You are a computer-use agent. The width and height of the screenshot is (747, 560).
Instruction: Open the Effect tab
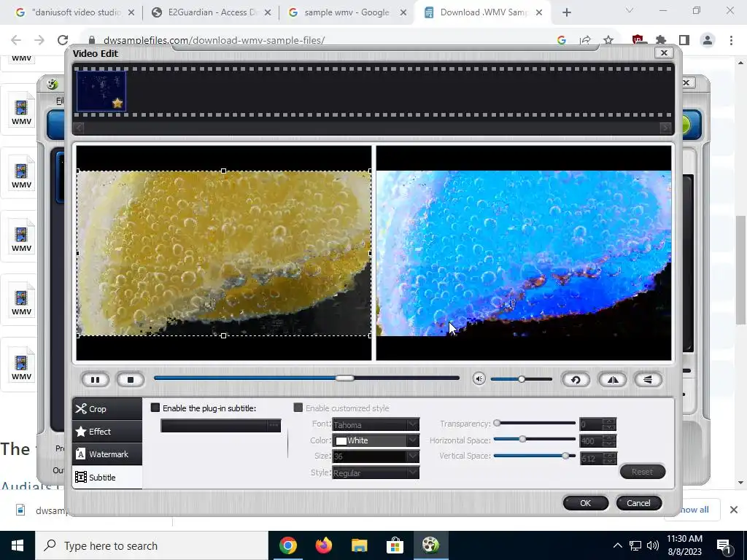pyautogui.click(x=107, y=432)
